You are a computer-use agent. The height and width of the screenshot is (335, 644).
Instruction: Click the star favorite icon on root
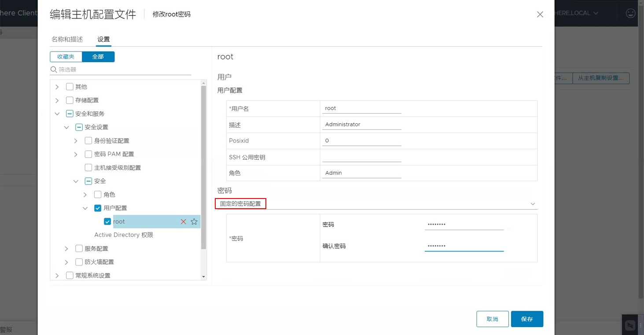coord(194,222)
